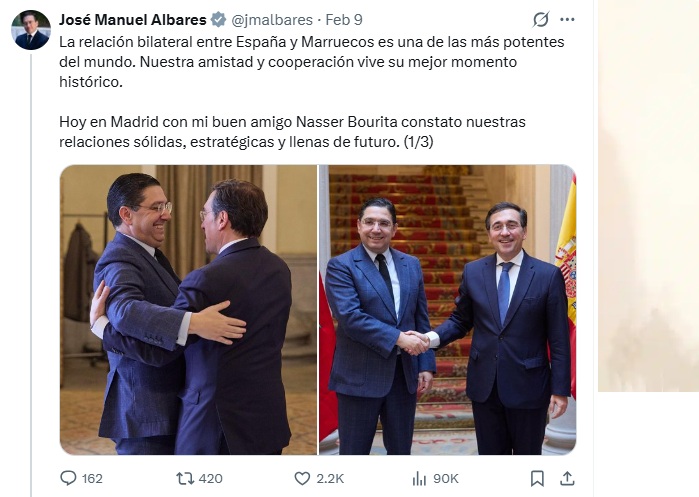Open the three-dot more options menu
699x497 pixels.
567,20
